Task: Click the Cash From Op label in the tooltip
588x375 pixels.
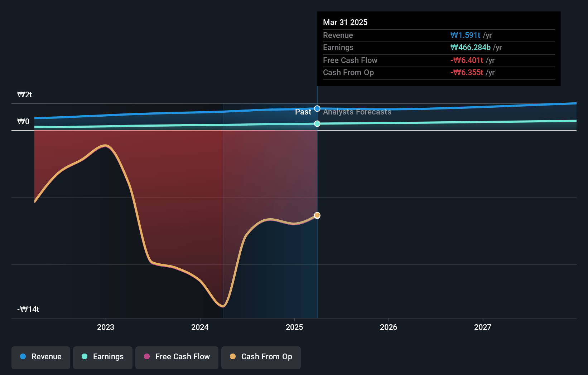Action: point(348,72)
